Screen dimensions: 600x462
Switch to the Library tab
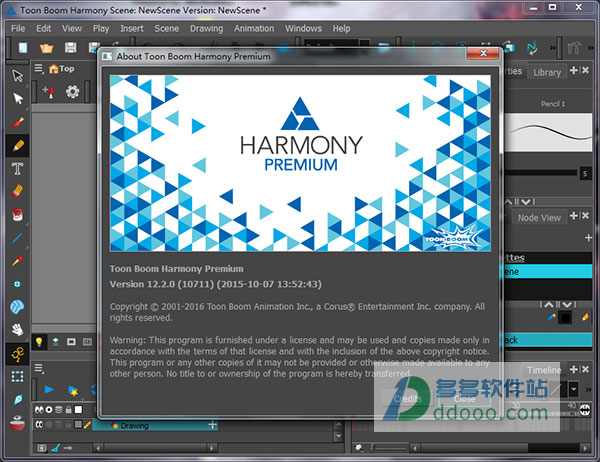tap(547, 72)
